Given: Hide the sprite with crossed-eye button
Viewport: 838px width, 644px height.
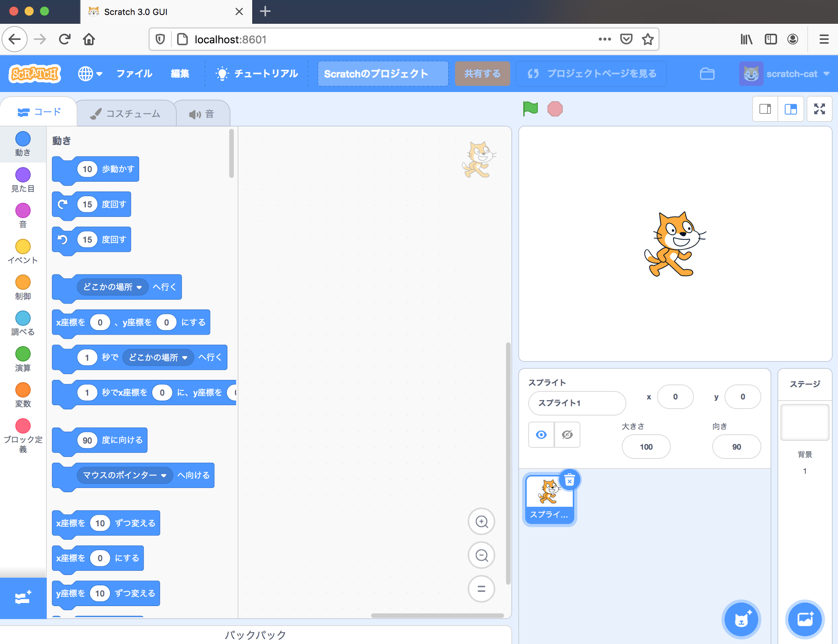Looking at the screenshot, I should 567,435.
